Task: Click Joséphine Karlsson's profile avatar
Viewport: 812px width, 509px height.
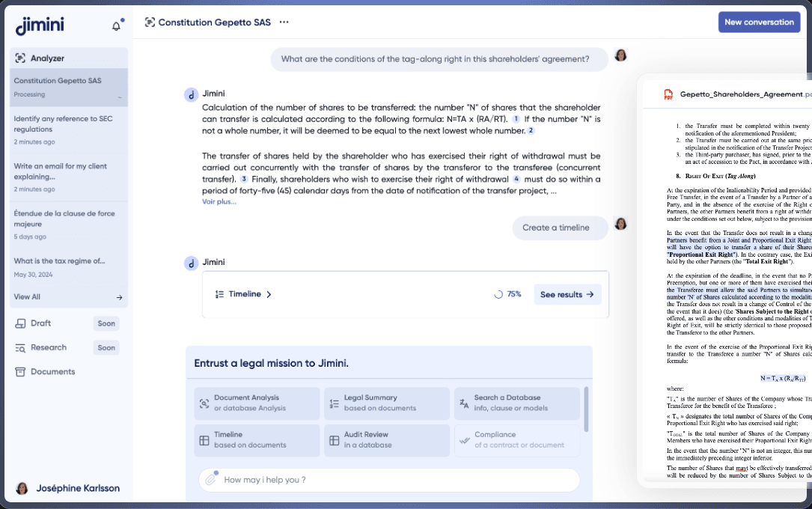Action: point(22,488)
